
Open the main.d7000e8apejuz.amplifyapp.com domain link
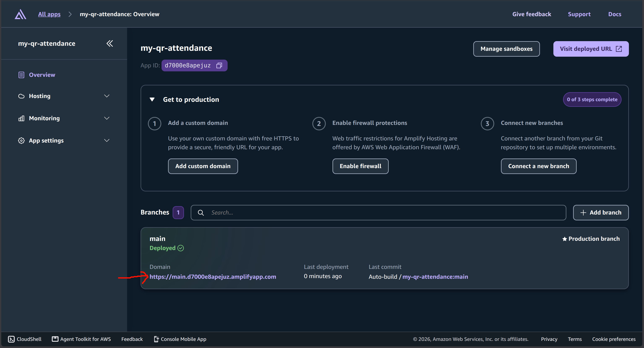tap(213, 277)
